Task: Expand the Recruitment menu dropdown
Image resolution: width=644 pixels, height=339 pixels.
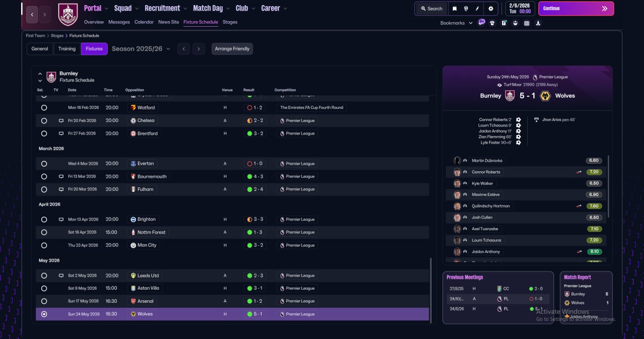Action: pos(185,9)
